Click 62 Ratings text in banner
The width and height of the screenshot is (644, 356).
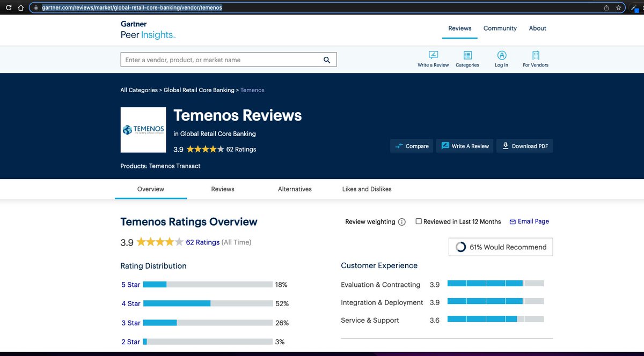[241, 150]
